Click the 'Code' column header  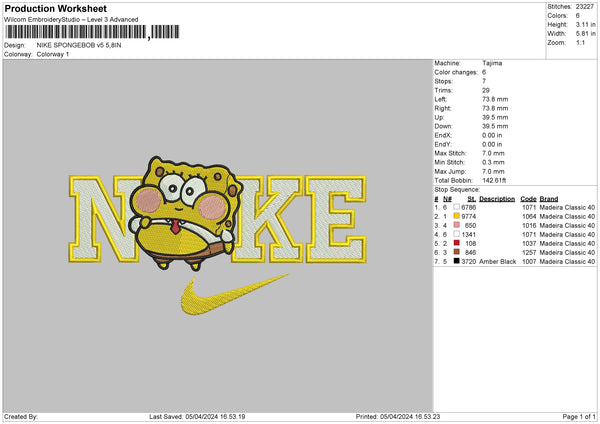click(x=528, y=199)
